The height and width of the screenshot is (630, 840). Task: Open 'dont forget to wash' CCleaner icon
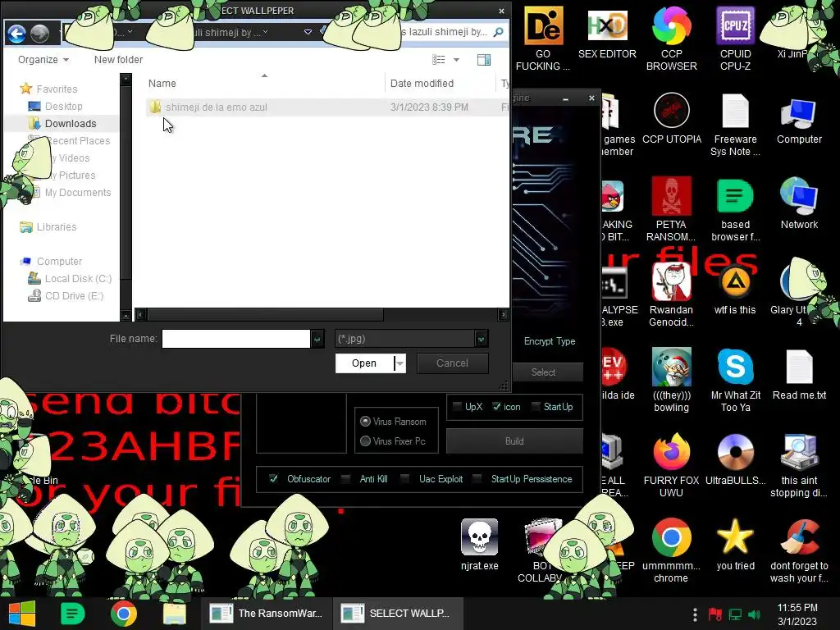(x=799, y=550)
